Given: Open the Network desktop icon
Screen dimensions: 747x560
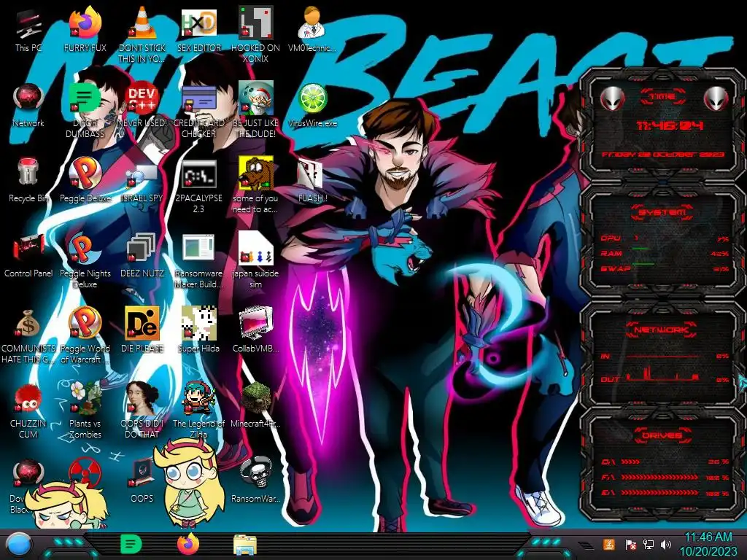Looking at the screenshot, I should coord(28,106).
